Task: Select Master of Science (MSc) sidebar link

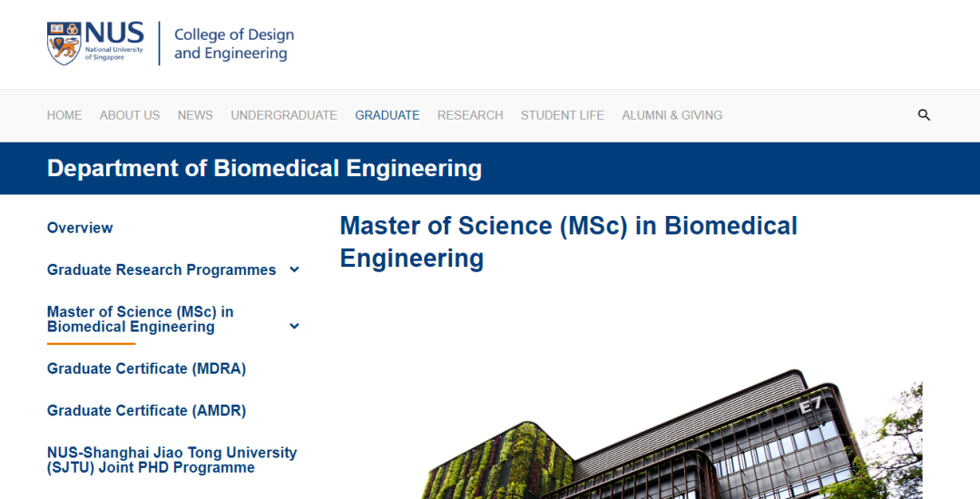Action: (141, 319)
